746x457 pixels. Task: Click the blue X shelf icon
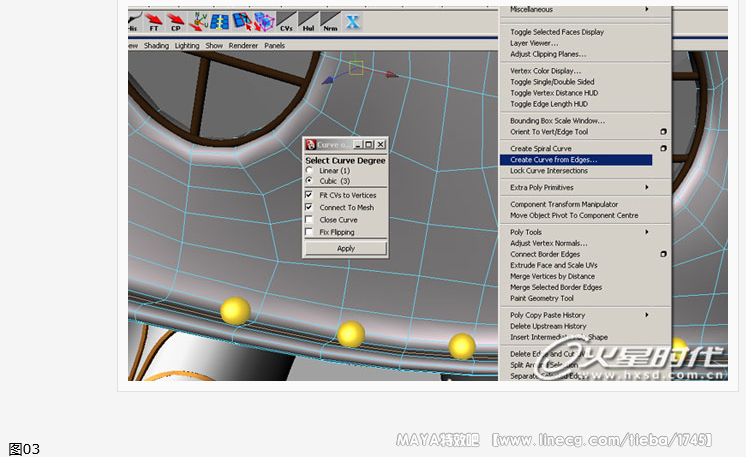[353, 22]
